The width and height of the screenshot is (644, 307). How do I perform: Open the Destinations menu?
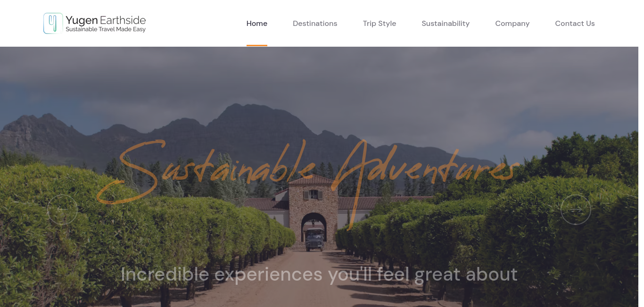[315, 24]
